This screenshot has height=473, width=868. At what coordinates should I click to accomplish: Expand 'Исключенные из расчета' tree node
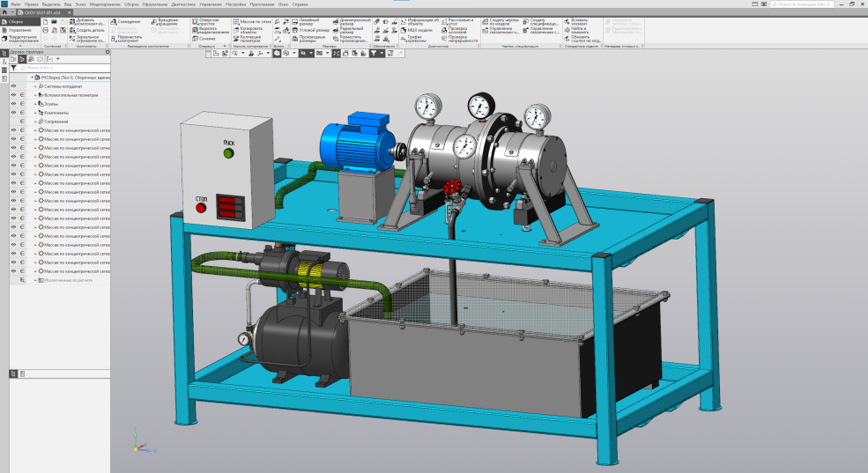point(35,280)
